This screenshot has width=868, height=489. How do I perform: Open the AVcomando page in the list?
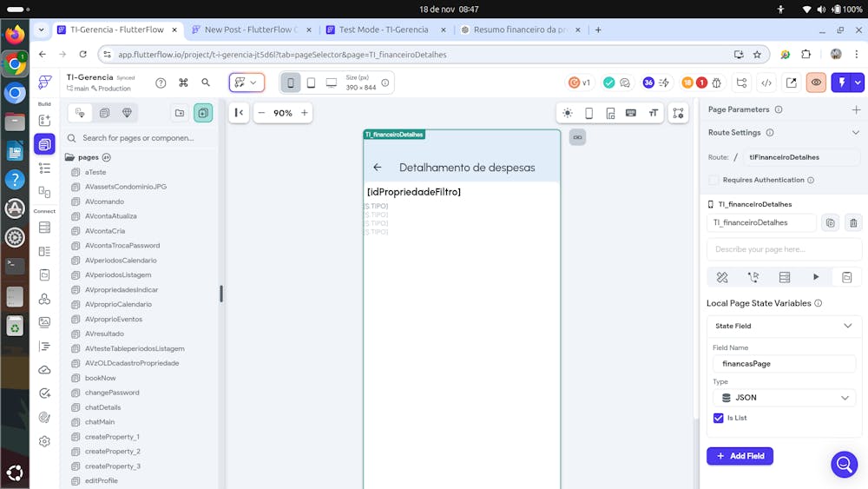point(105,202)
